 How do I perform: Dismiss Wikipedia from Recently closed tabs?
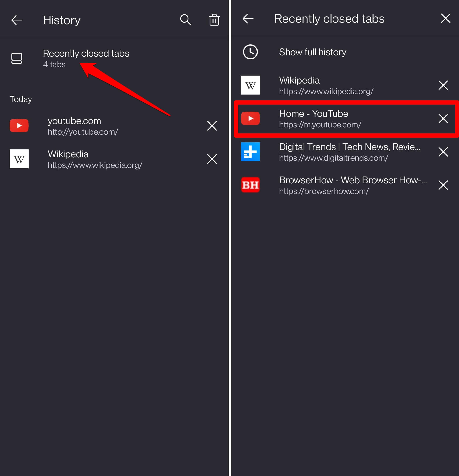[x=443, y=85]
